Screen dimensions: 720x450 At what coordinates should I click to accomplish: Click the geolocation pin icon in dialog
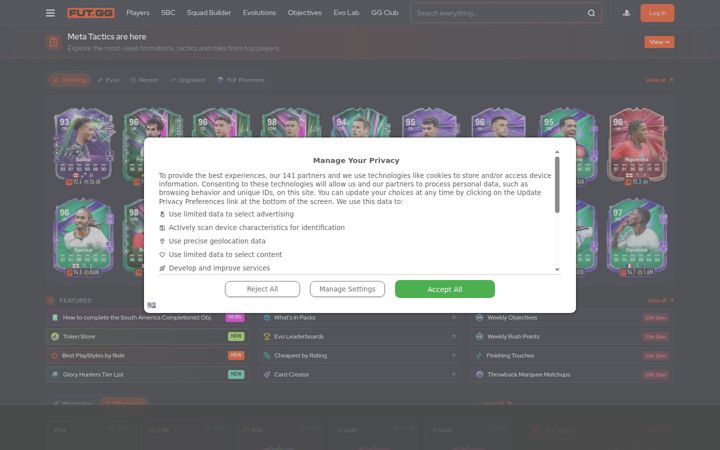pyautogui.click(x=162, y=241)
